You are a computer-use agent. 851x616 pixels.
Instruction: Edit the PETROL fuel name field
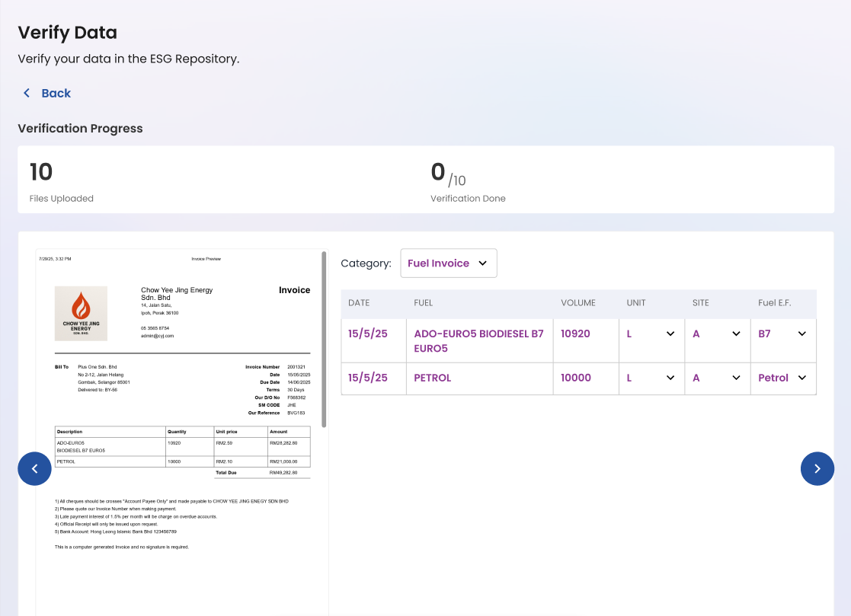[433, 378]
